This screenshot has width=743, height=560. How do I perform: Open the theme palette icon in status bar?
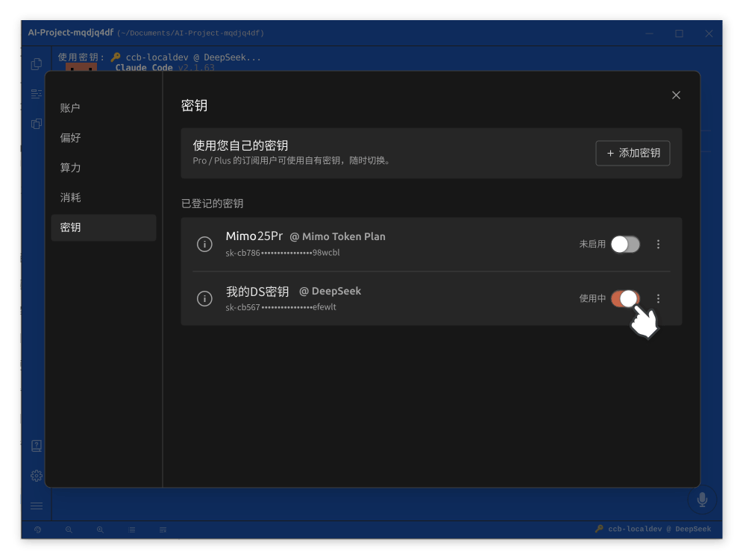[38, 529]
